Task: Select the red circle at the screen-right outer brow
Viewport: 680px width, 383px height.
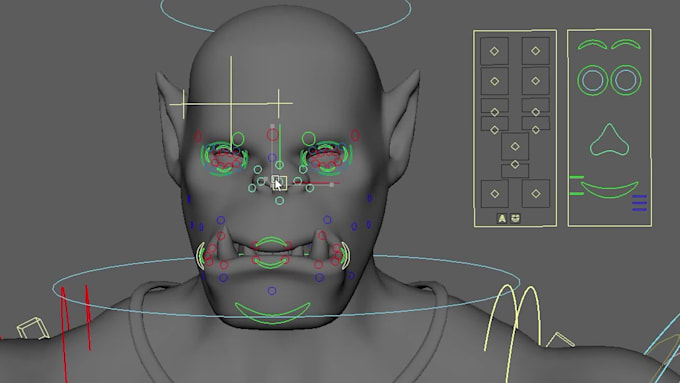Action: click(x=355, y=135)
